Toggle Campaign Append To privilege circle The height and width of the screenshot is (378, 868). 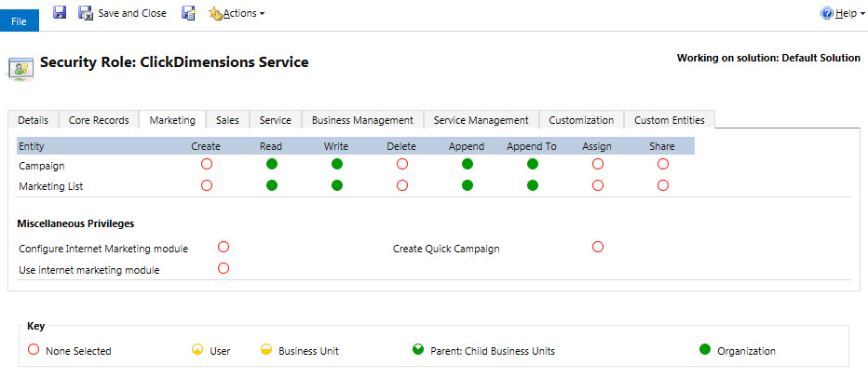click(533, 164)
